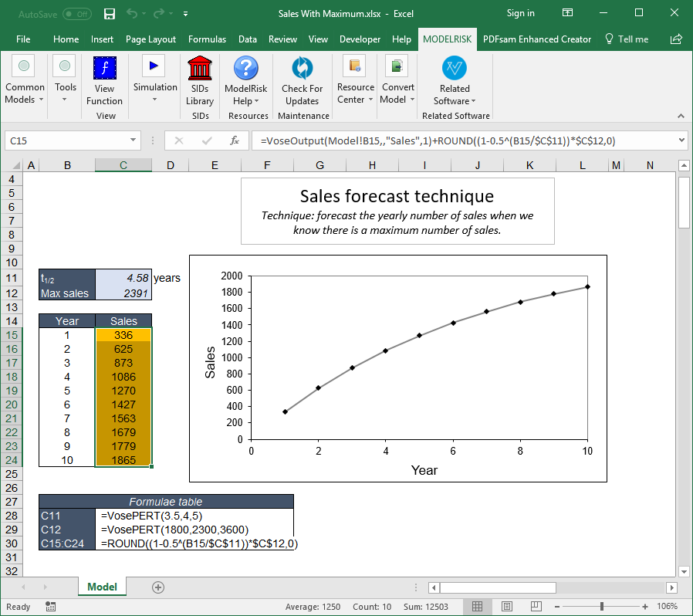Click the Insert Function fx icon

(235, 140)
